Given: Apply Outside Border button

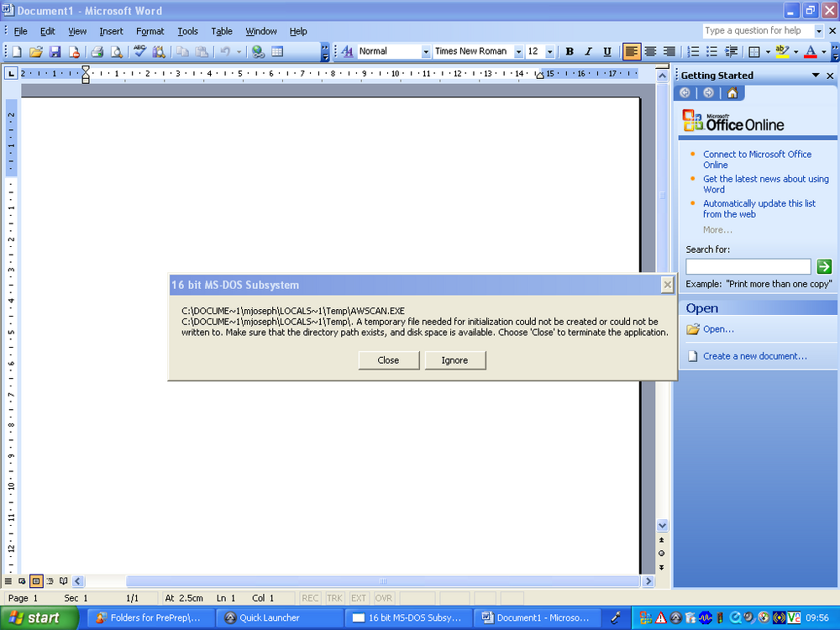Looking at the screenshot, I should [754, 51].
